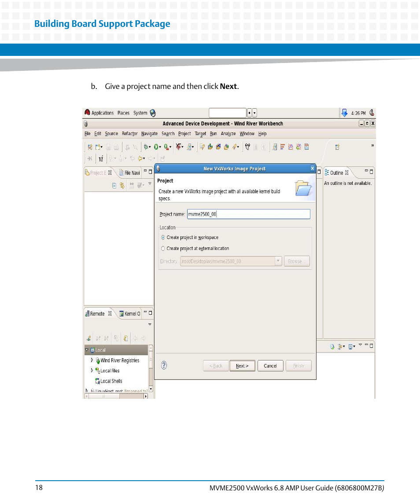Open the Directory combo box dropdown arrow
The height and width of the screenshot is (504, 420).
pyautogui.click(x=278, y=261)
